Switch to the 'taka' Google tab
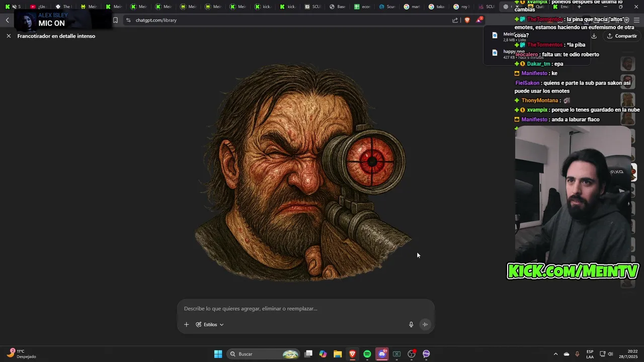Viewport: 644px width, 362px height. [x=437, y=7]
